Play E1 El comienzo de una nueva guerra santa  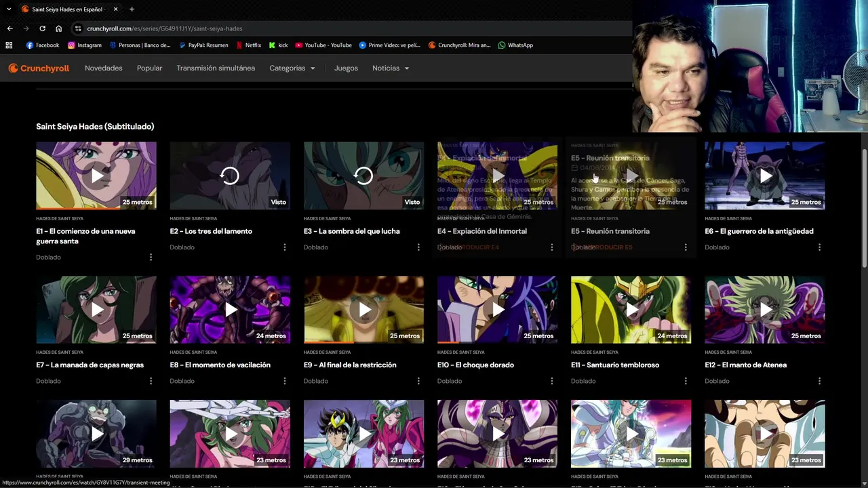96,176
